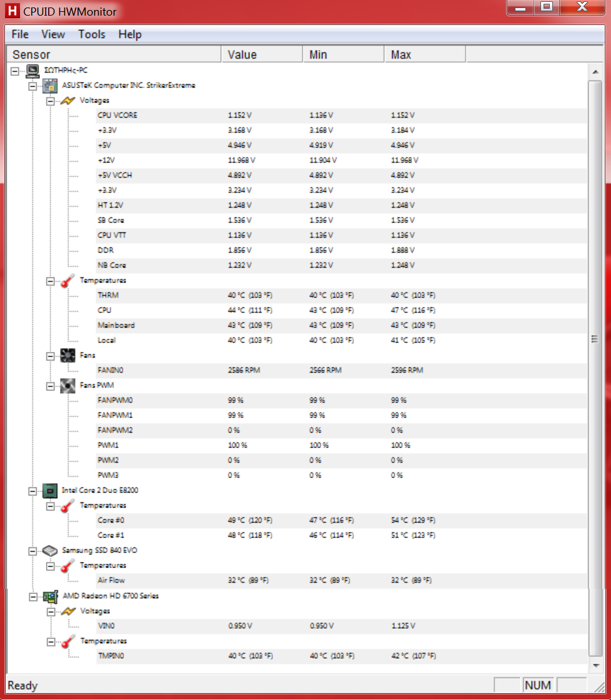Select the CPU VTT row

341,235
